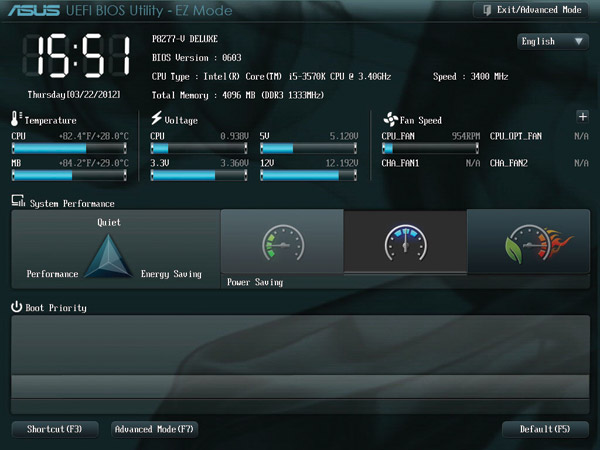Click the performance triangle graphic
Viewport: 600px width, 450px height.
click(x=109, y=256)
